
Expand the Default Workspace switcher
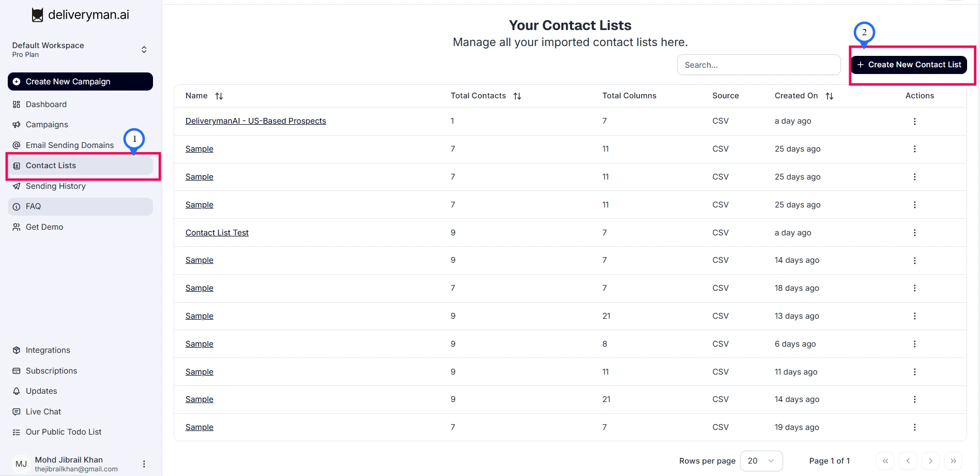(x=144, y=50)
